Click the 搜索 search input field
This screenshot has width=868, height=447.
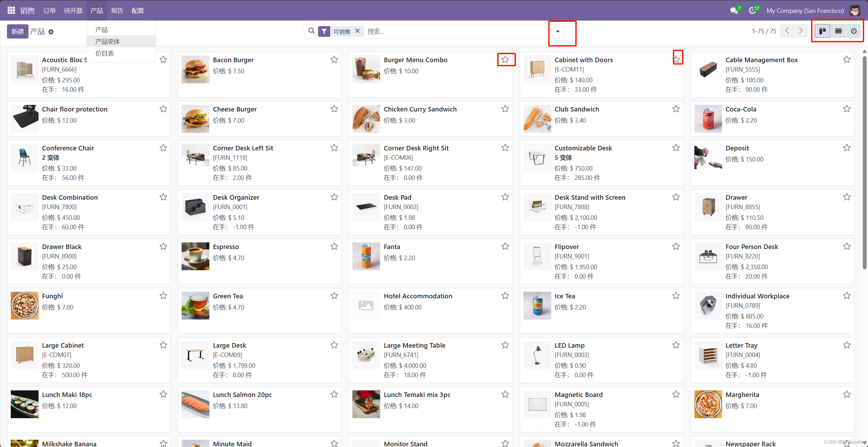click(x=451, y=32)
